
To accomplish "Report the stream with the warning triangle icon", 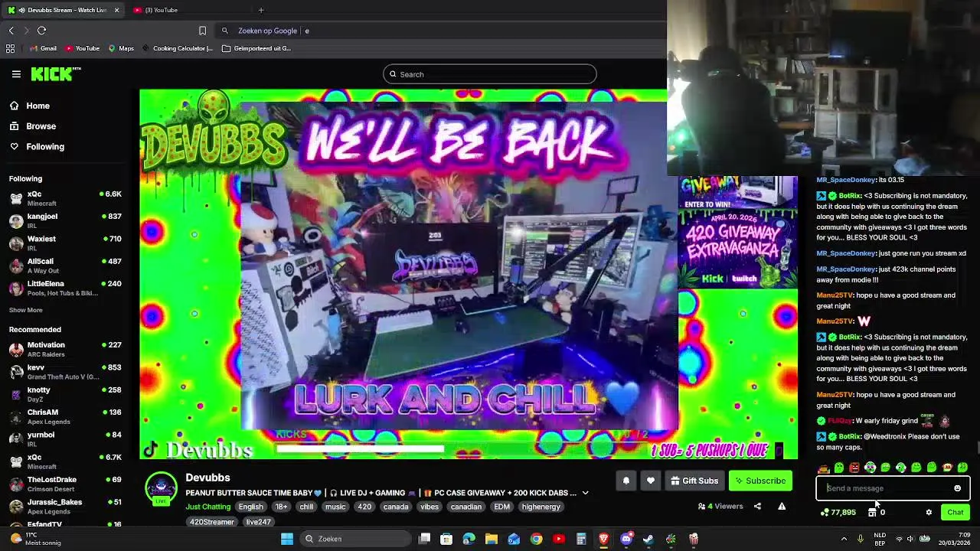I will pyautogui.click(x=782, y=506).
